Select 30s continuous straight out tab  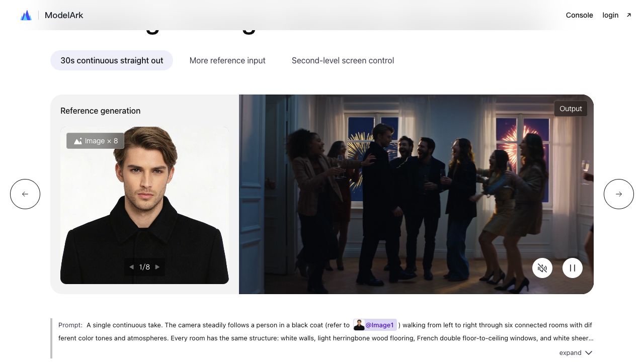(112, 60)
